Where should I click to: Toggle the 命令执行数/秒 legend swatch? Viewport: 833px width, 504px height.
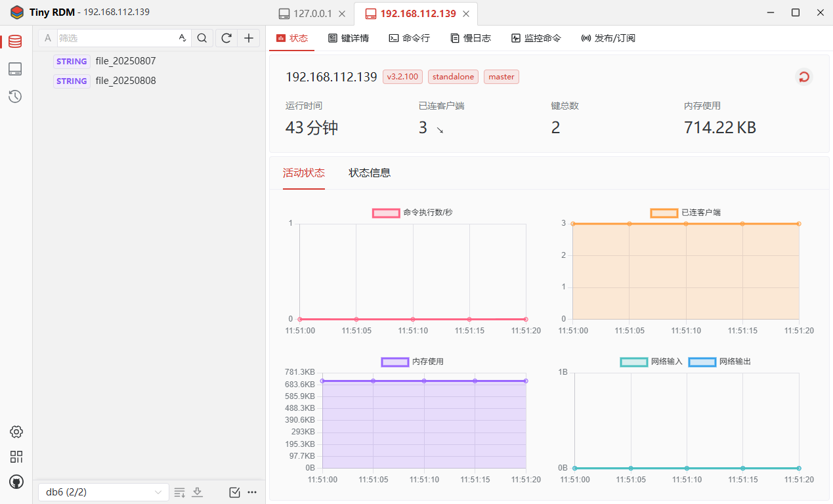tap(386, 213)
